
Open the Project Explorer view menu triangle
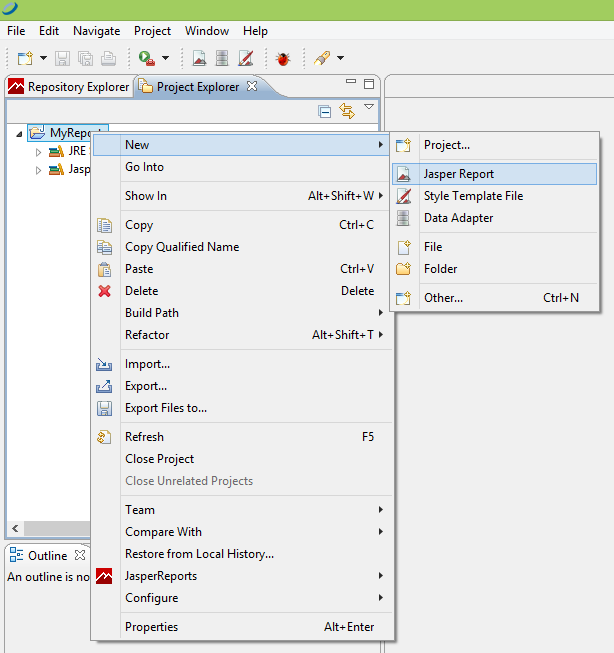pyautogui.click(x=369, y=107)
